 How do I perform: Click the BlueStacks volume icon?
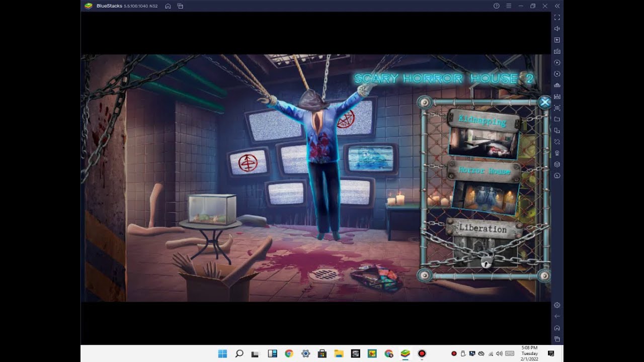pyautogui.click(x=557, y=29)
